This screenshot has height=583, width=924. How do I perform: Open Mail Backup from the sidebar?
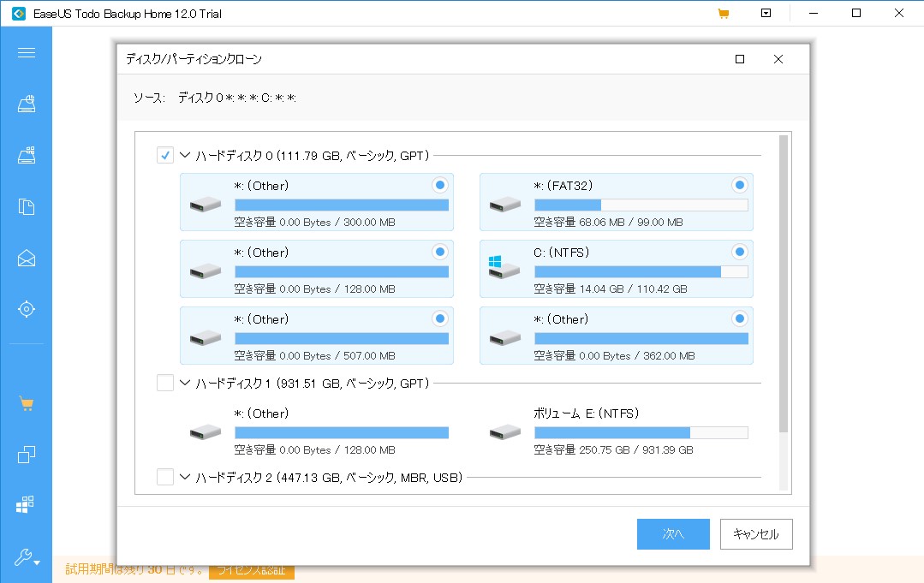click(x=26, y=258)
